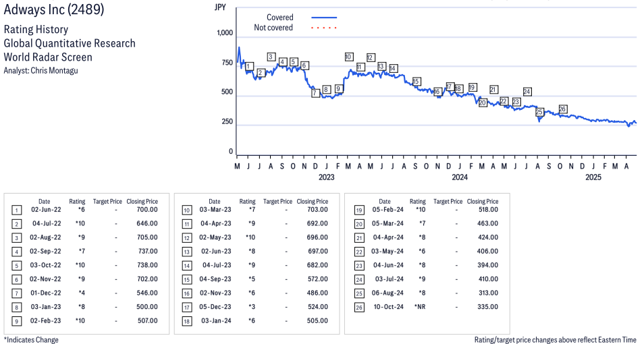Click closing price 486.00
This screenshot has height=344, width=644.
[x=317, y=293]
